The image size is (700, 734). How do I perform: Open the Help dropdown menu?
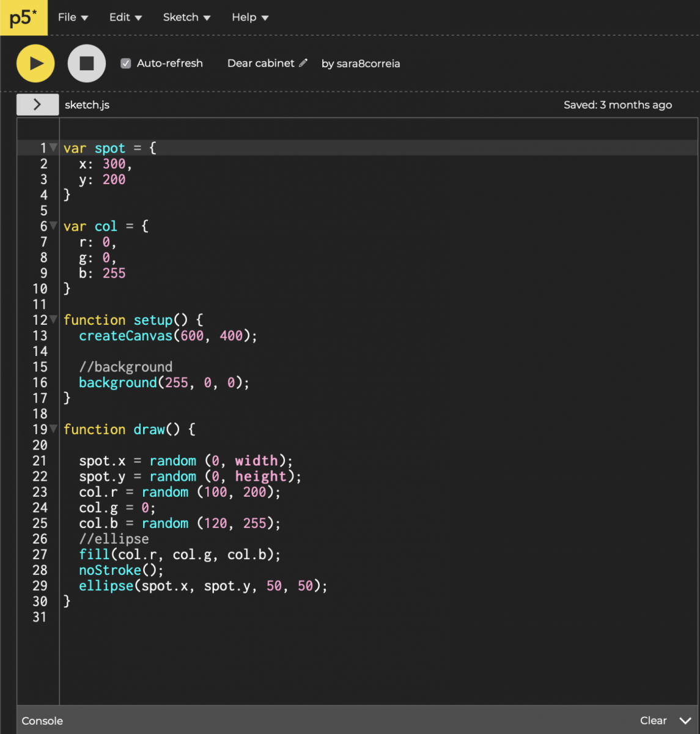tap(250, 17)
